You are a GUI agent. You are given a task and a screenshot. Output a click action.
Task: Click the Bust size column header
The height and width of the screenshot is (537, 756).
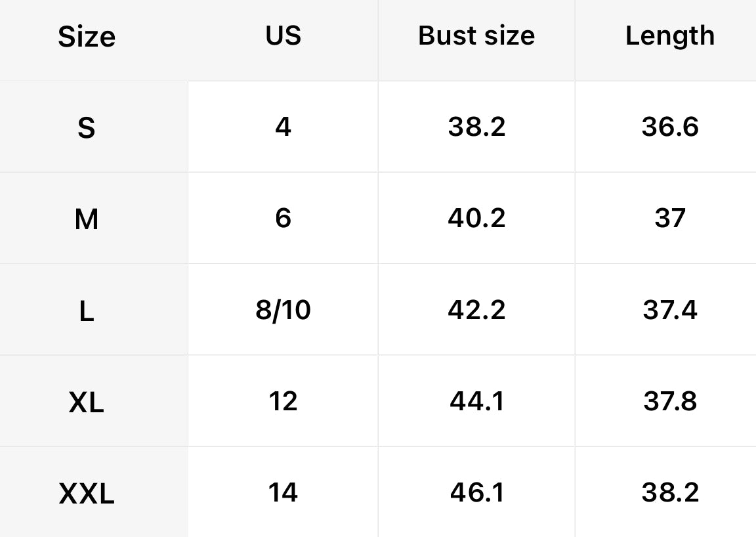click(476, 35)
